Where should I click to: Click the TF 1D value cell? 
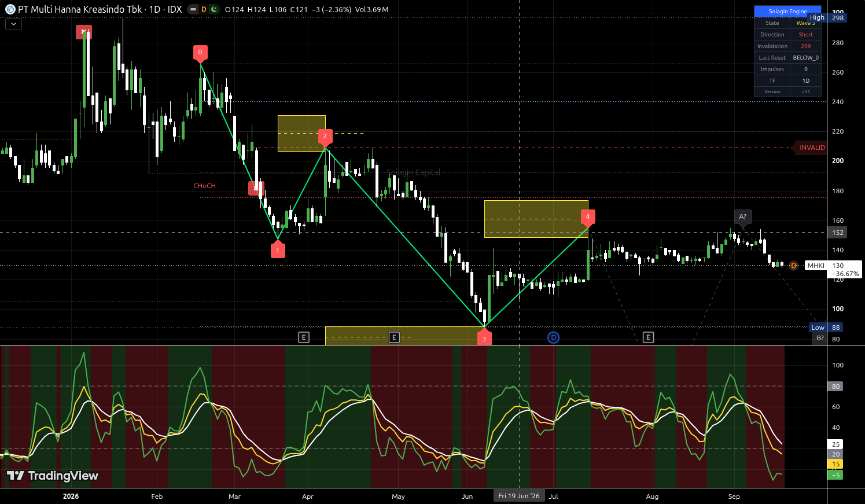click(805, 81)
